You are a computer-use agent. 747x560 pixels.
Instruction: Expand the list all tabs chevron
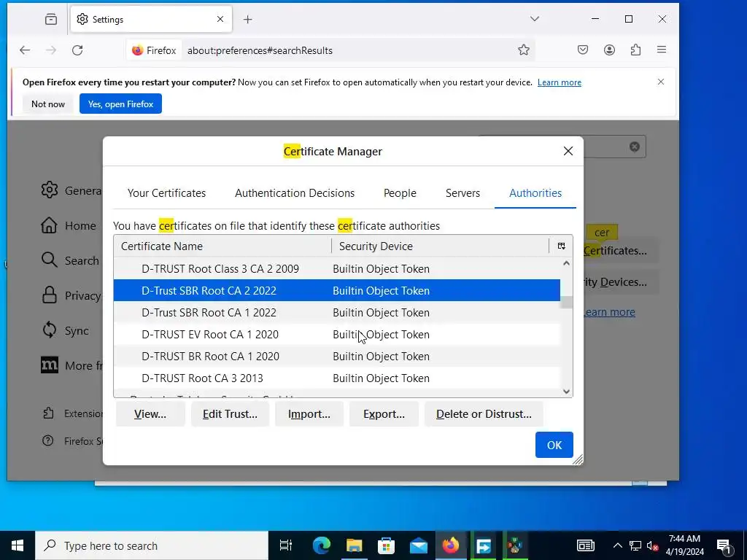[535, 19]
